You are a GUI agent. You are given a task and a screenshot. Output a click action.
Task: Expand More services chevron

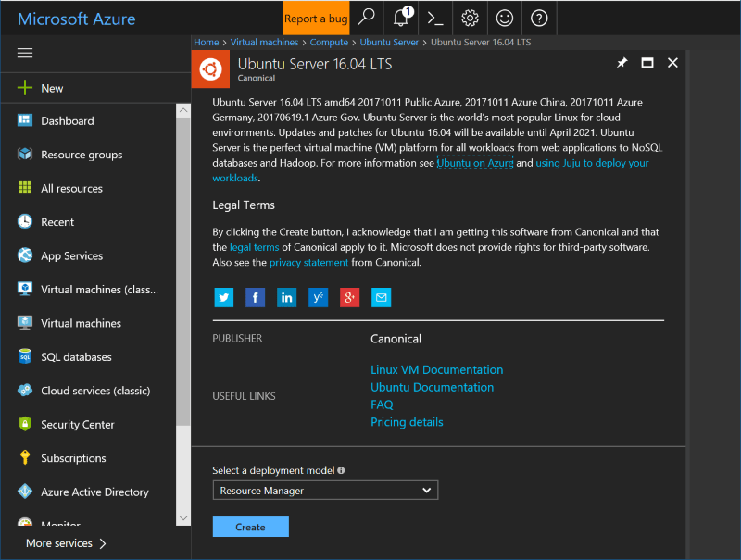[102, 543]
